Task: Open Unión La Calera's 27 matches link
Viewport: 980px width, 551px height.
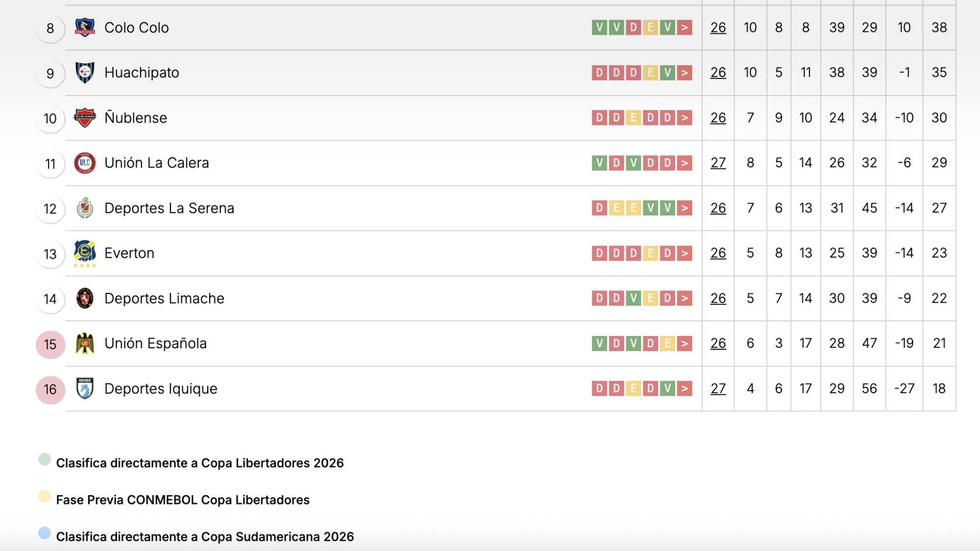Action: pos(718,162)
